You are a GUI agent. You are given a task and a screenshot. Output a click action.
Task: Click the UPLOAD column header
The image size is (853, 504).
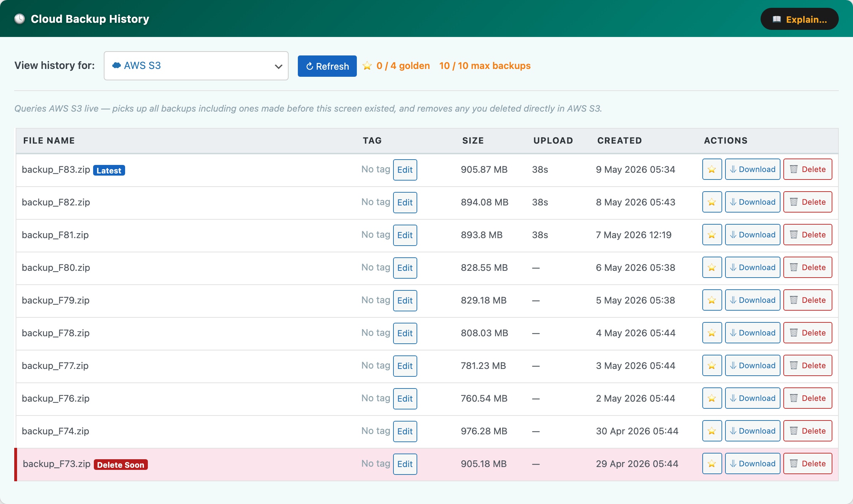(x=553, y=141)
